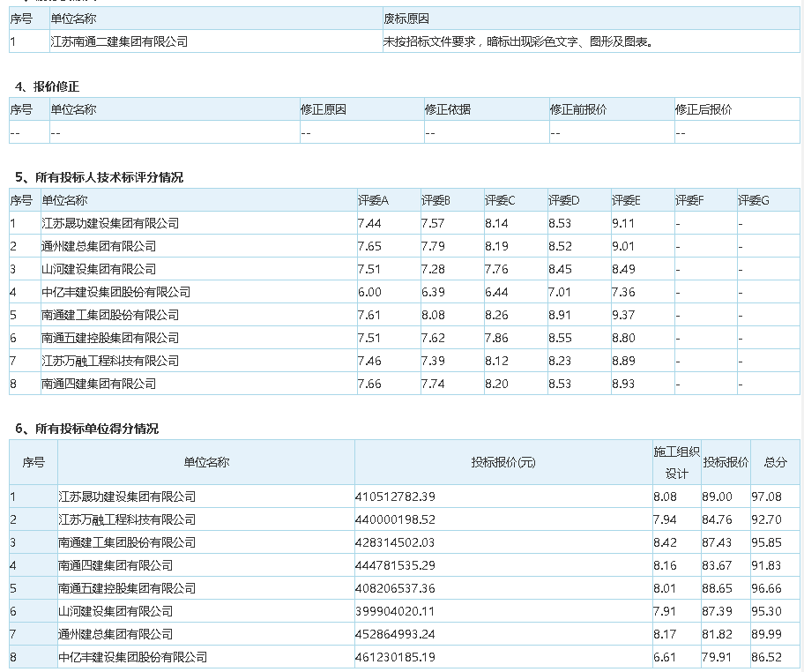
Task: Click 江苏万融工程科技有限公司 in the technical score table
Action: coord(110,361)
